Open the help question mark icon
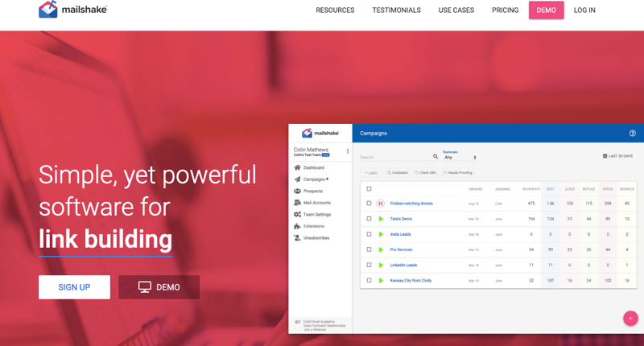644x346 pixels. click(632, 134)
